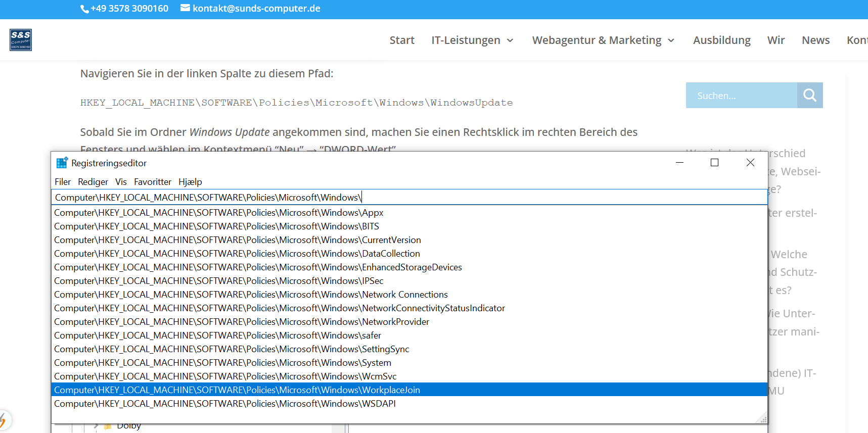Maximize the Registreringseditor window
The image size is (868, 433).
click(x=714, y=163)
